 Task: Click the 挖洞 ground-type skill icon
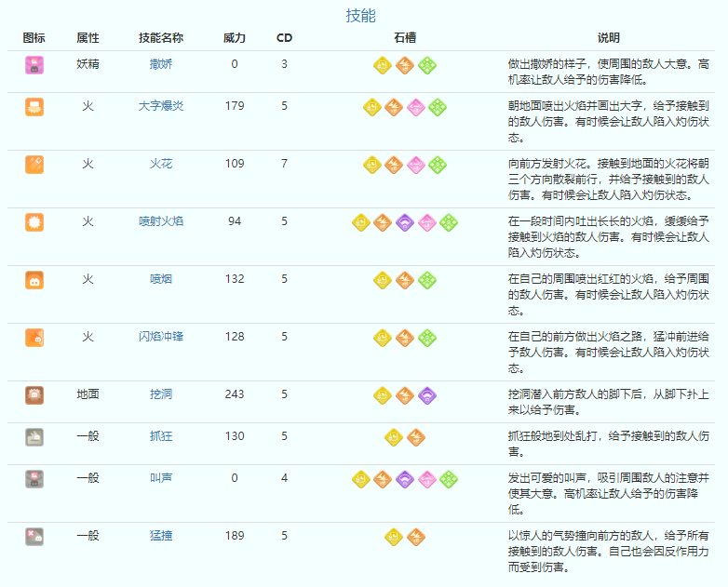click(x=34, y=395)
